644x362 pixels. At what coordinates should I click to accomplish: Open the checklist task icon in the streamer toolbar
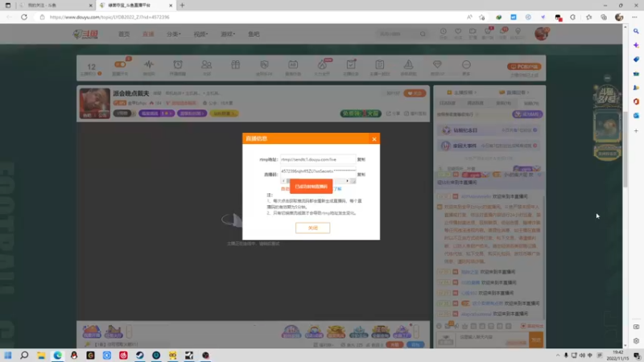coord(351,64)
